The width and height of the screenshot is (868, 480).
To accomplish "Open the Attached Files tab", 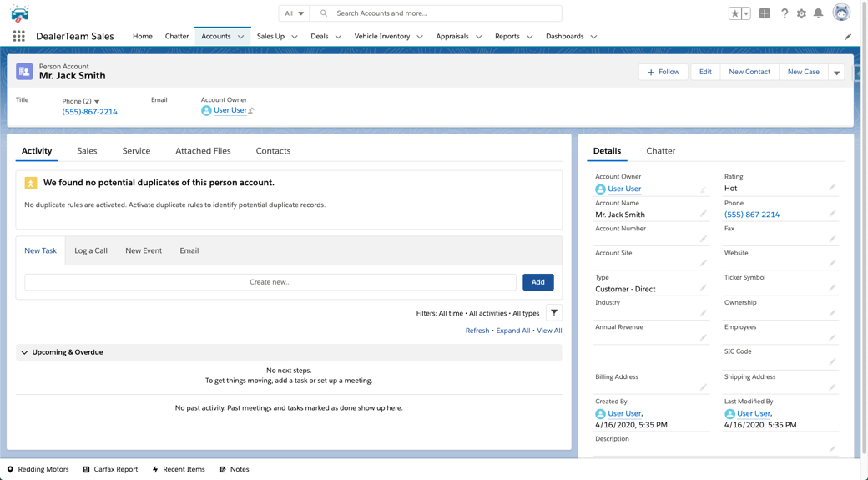I will click(203, 150).
